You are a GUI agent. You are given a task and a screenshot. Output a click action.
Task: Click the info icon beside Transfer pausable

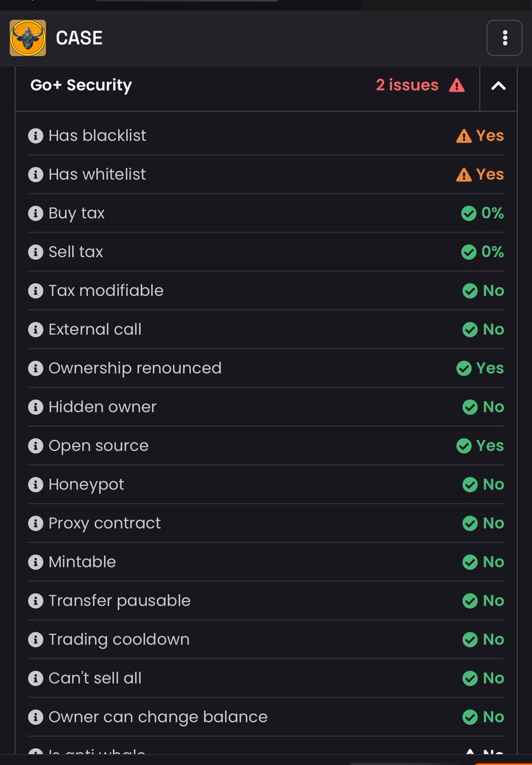click(x=36, y=601)
